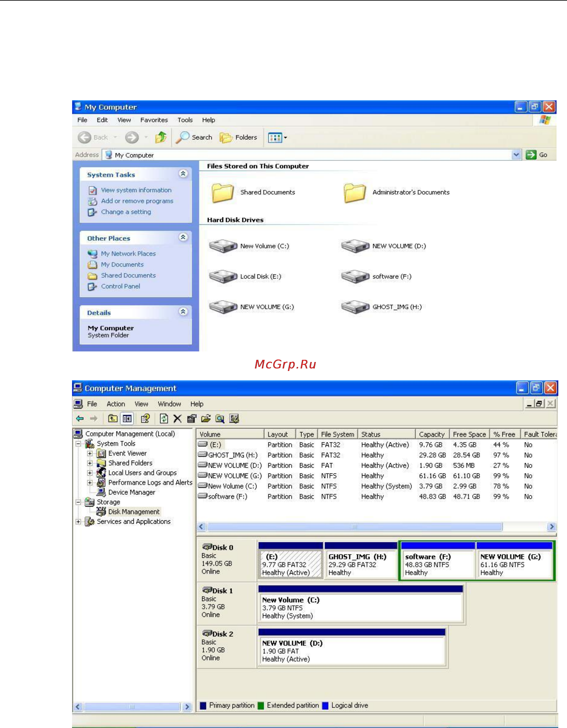Expand the Event Viewer tree node

(x=90, y=454)
